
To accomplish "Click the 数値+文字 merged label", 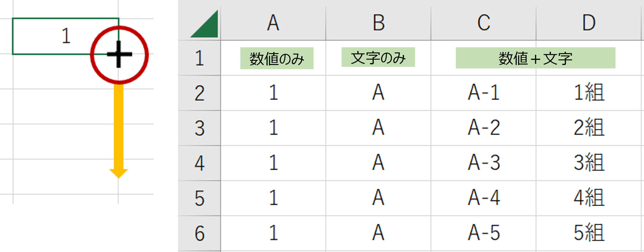I will tap(536, 58).
